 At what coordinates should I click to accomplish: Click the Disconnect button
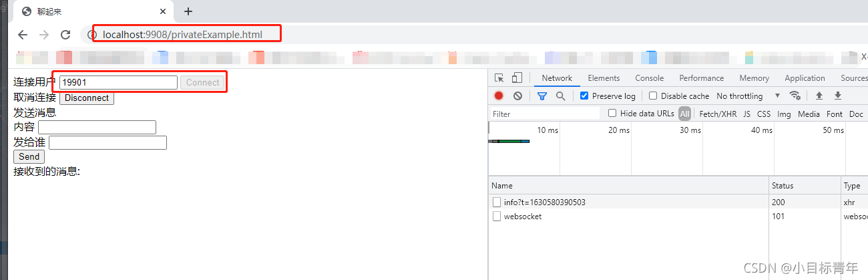pyautogui.click(x=87, y=98)
